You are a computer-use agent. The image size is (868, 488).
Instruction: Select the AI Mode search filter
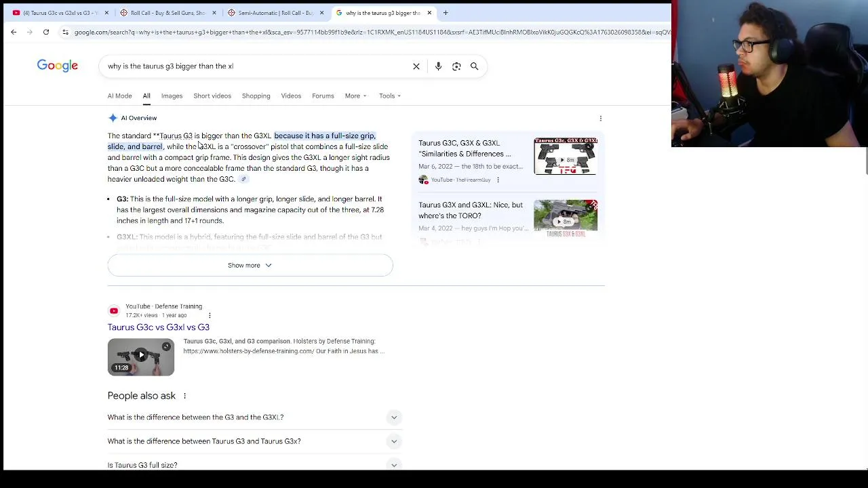(x=119, y=96)
